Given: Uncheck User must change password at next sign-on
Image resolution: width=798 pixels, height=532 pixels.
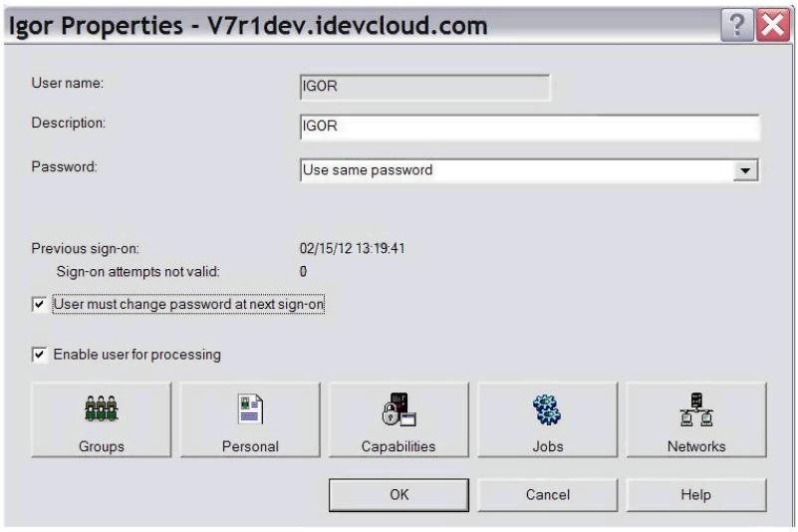Looking at the screenshot, I should pyautogui.click(x=39, y=305).
